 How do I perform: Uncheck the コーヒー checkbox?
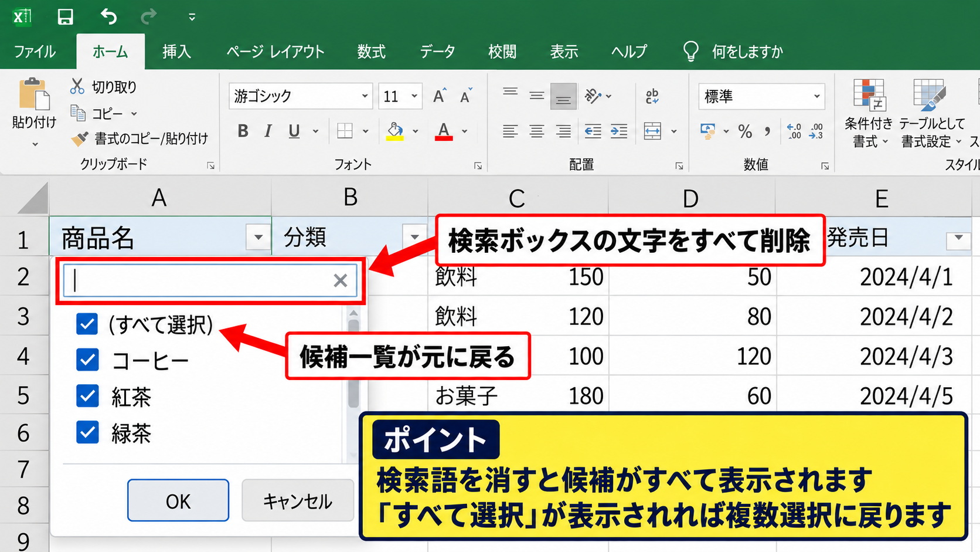point(87,360)
